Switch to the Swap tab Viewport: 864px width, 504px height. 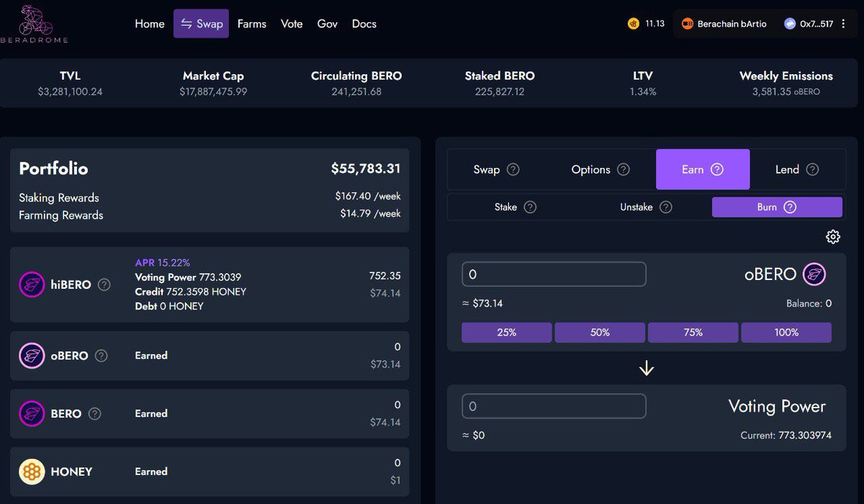[x=496, y=170]
